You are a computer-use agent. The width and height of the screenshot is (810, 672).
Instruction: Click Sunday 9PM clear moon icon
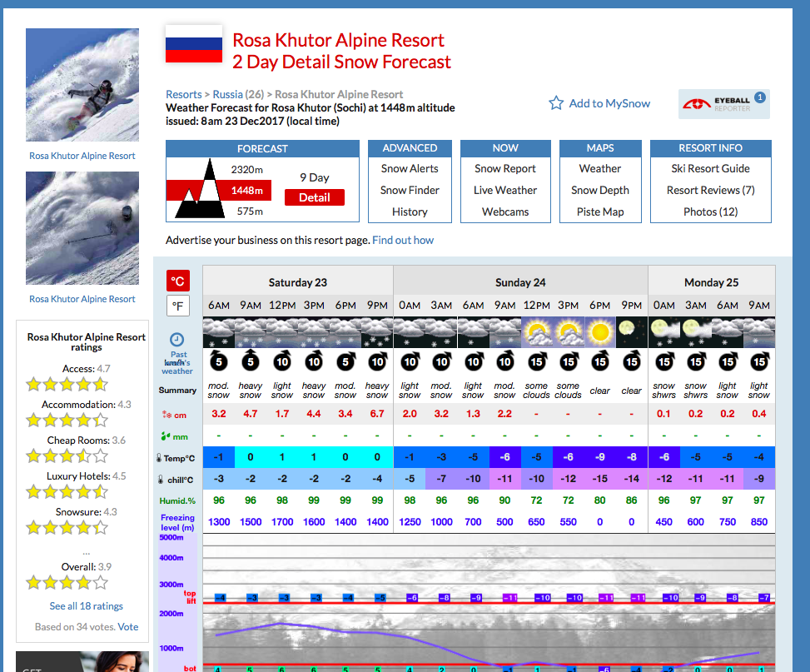click(x=631, y=332)
